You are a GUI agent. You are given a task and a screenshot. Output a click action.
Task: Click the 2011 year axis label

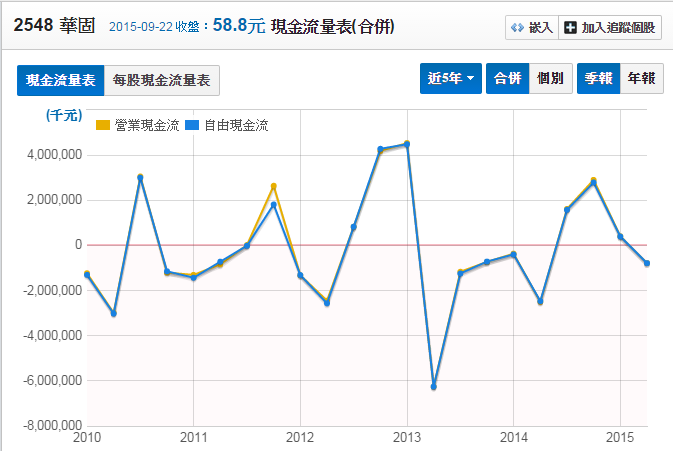(194, 438)
